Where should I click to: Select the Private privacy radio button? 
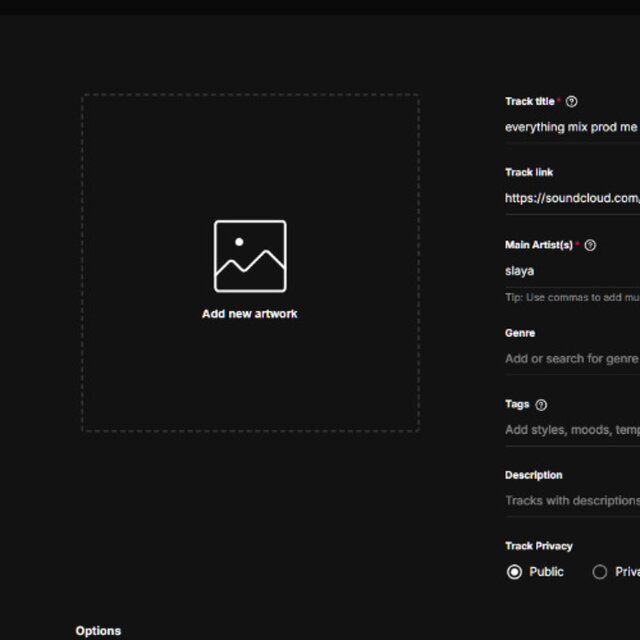pyautogui.click(x=600, y=572)
